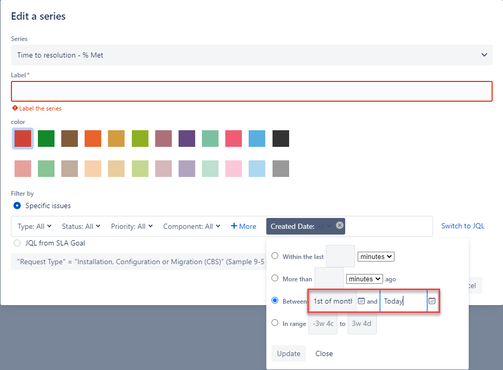
Task: Choose the More than radio option
Action: coord(275,278)
